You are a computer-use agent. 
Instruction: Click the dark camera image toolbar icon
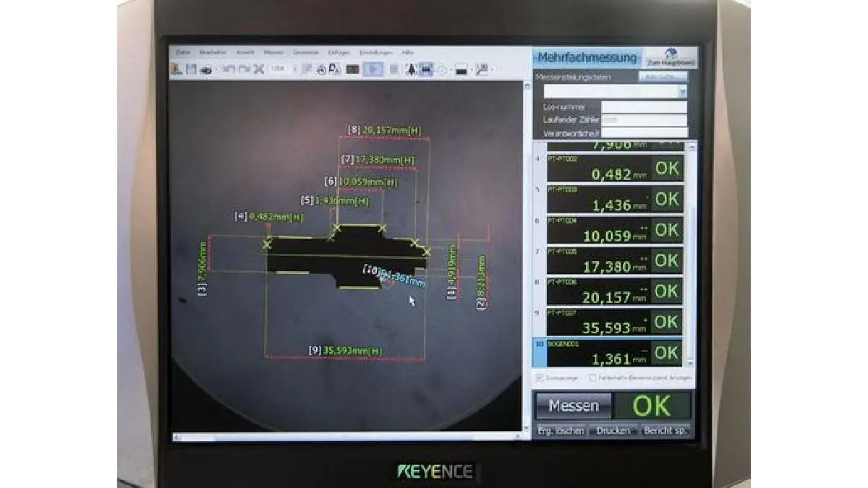(353, 69)
